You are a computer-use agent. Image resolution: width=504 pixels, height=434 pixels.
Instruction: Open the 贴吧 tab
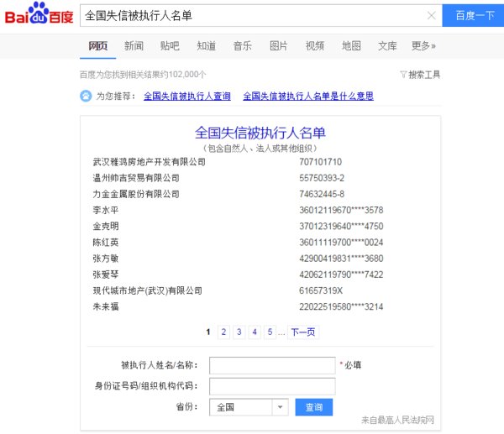coord(170,46)
